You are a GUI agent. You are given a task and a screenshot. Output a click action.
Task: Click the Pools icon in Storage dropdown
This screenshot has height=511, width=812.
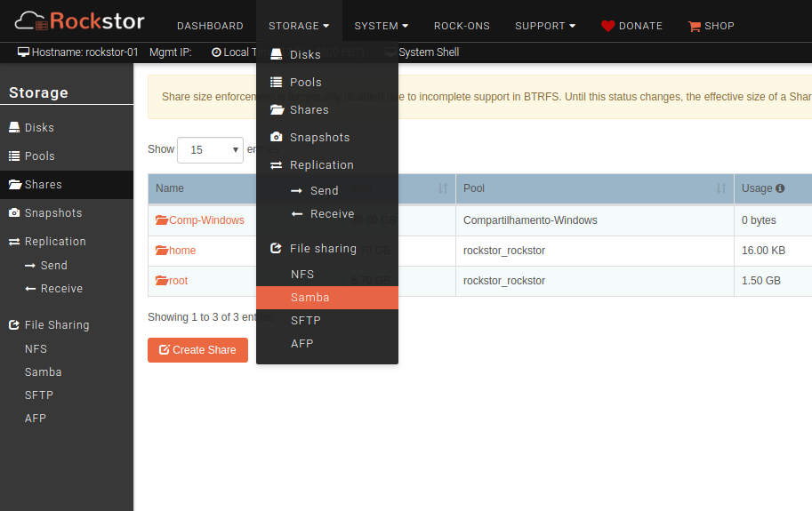pyautogui.click(x=277, y=82)
